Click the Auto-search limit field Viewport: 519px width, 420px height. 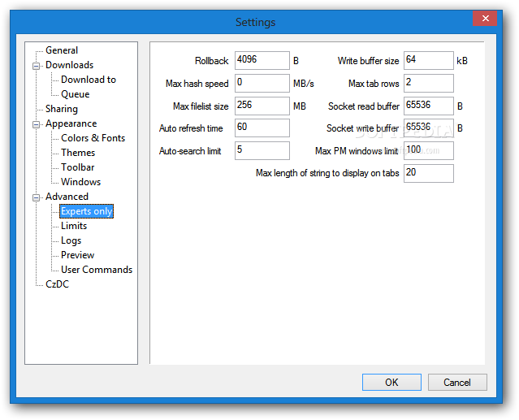coord(262,150)
